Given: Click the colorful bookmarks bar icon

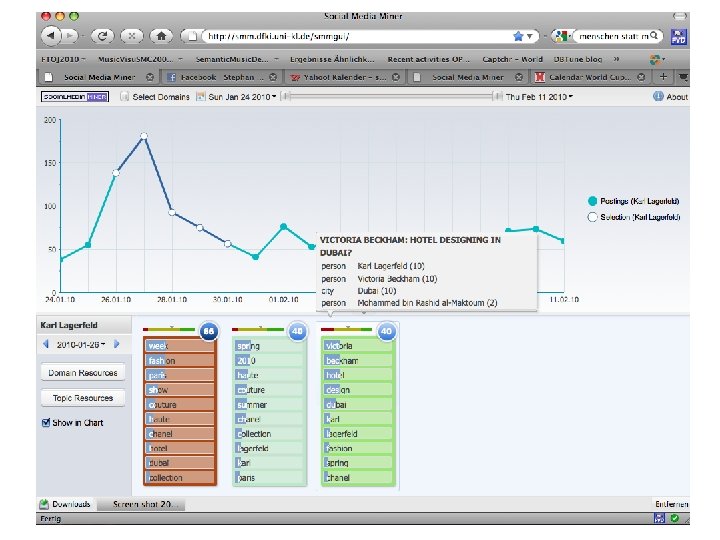Looking at the screenshot, I should click(x=655, y=59).
